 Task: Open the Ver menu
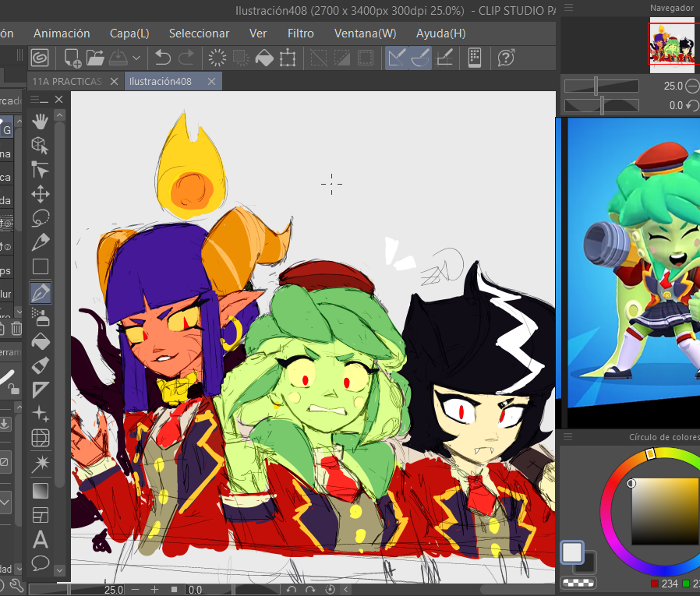(258, 34)
